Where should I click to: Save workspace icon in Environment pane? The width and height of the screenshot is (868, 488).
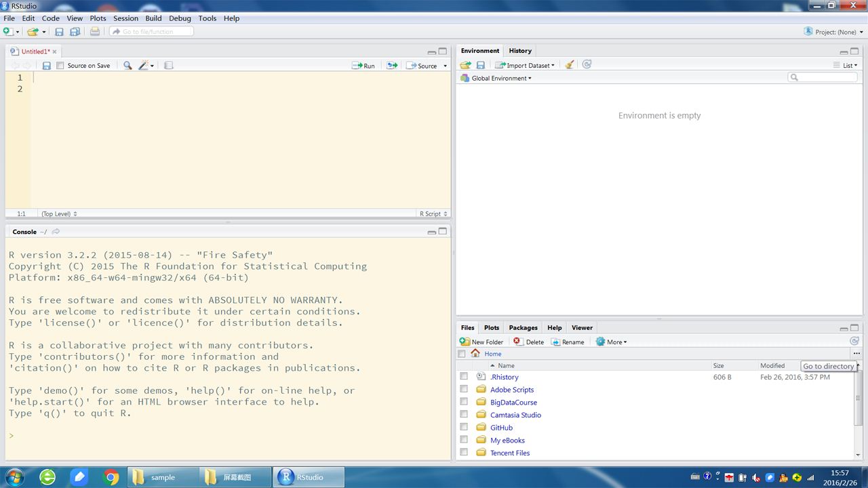coord(481,65)
